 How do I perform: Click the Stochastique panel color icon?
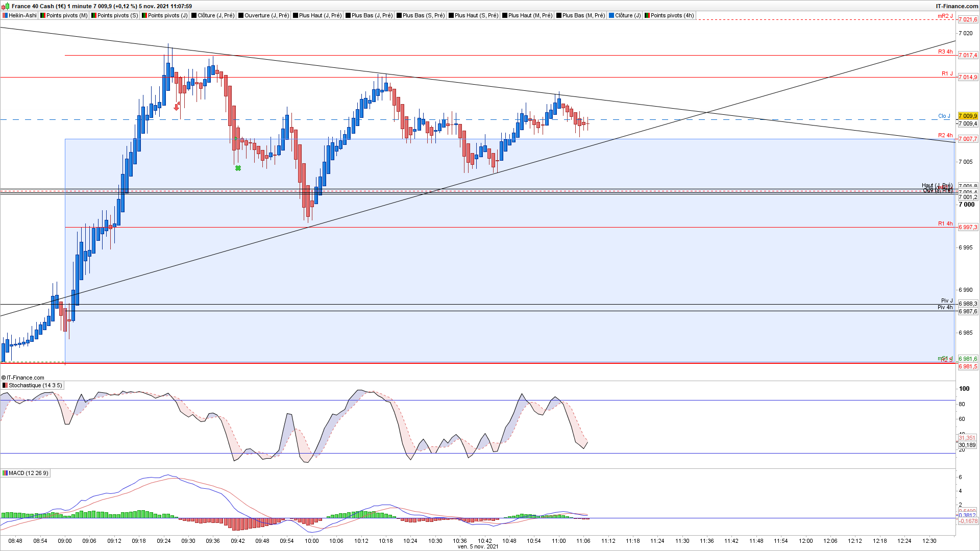coord(5,385)
